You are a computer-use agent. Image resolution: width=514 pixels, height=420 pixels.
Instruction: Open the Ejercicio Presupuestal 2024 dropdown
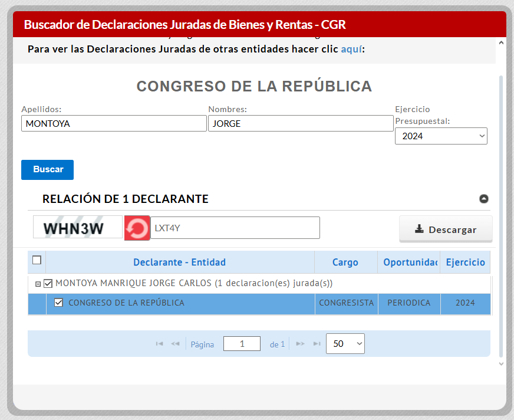tap(441, 136)
